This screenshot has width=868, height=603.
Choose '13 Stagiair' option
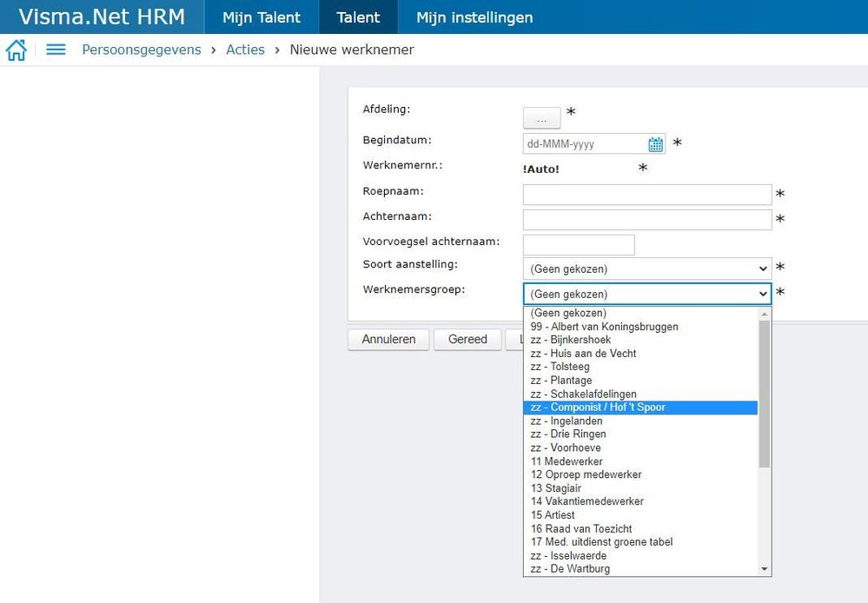point(556,488)
